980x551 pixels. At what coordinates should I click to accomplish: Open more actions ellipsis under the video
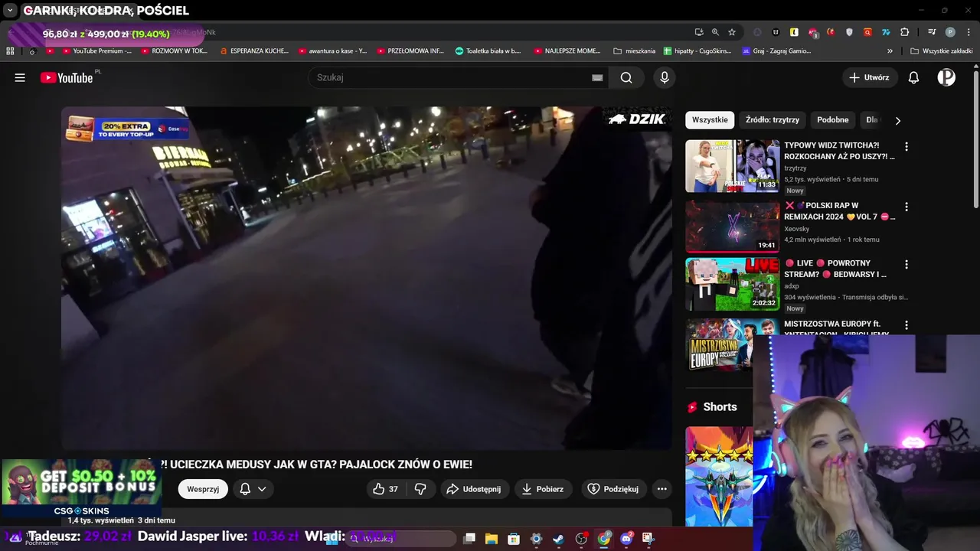pos(662,489)
